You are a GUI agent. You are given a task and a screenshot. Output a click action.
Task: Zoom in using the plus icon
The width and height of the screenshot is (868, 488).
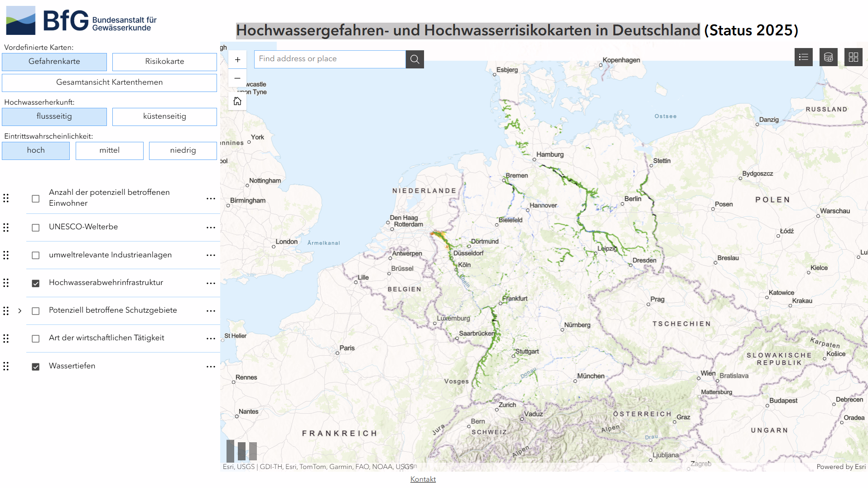click(x=237, y=59)
